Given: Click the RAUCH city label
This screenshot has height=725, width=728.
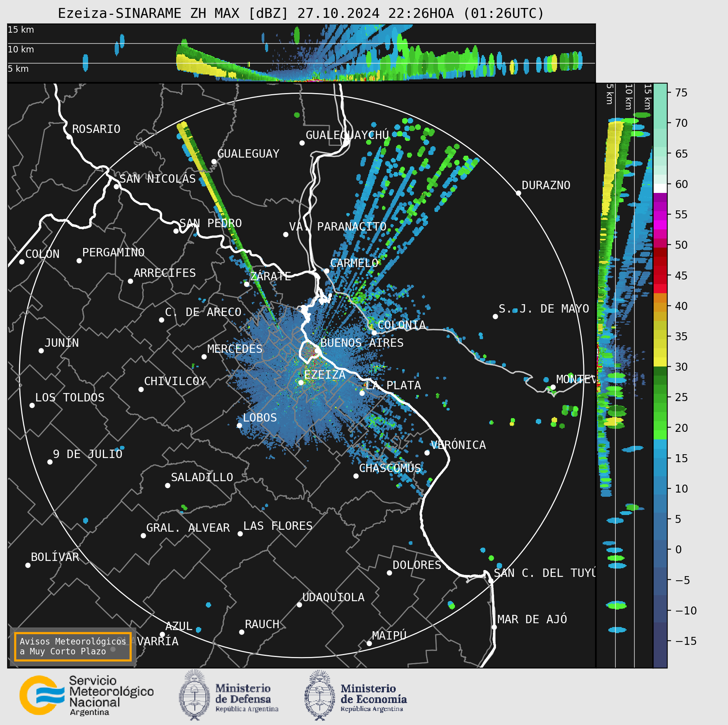Looking at the screenshot, I should [262, 624].
